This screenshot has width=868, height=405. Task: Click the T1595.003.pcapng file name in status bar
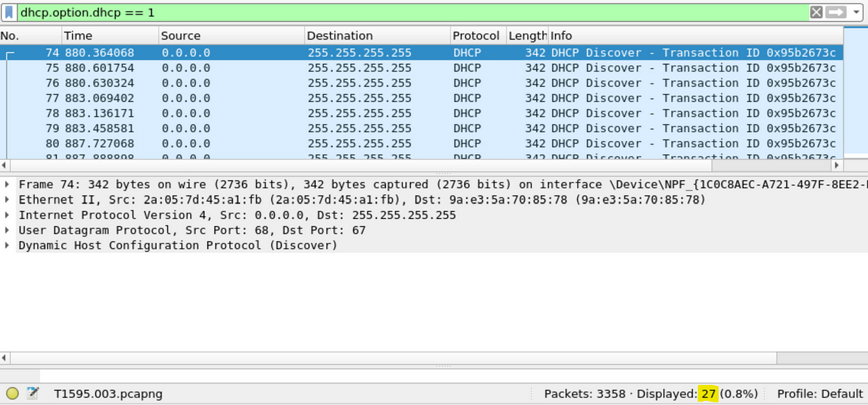point(108,394)
